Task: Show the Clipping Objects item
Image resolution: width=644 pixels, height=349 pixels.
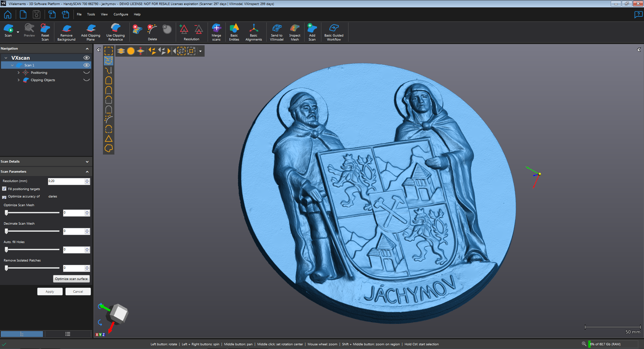Action: (x=87, y=80)
